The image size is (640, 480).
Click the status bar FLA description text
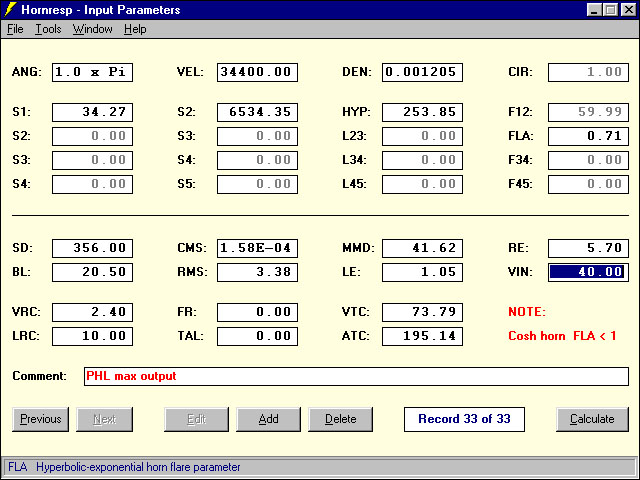tap(124, 467)
